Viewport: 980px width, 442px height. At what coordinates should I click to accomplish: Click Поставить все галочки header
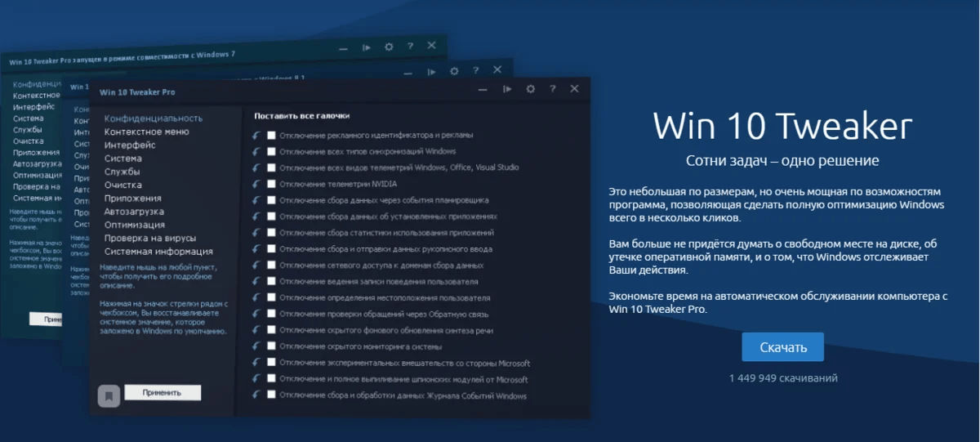[x=301, y=116]
